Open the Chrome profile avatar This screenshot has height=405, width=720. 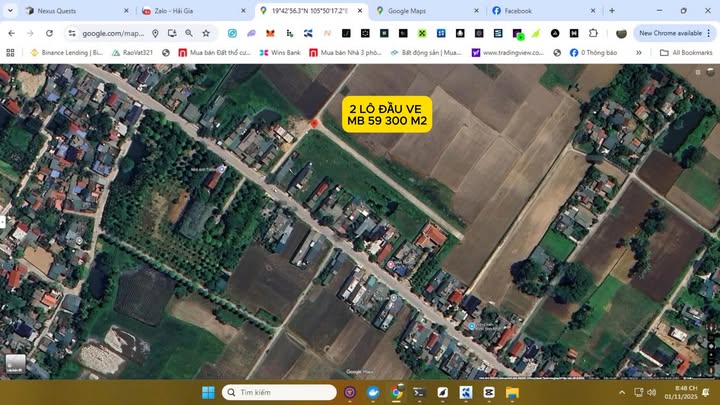621,33
